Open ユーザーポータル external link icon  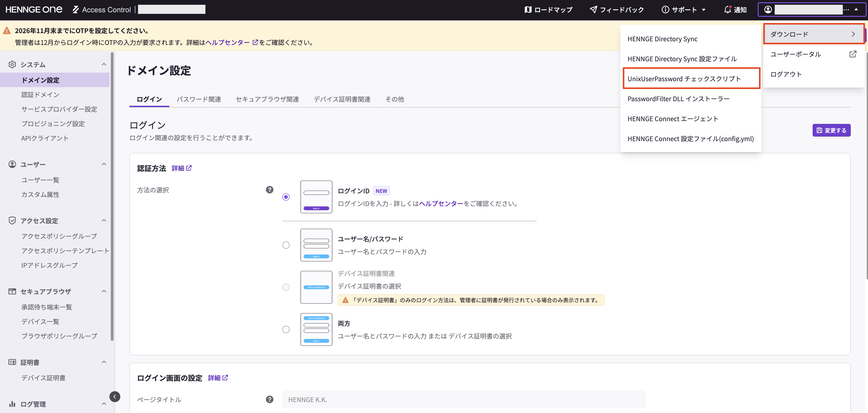click(x=853, y=54)
